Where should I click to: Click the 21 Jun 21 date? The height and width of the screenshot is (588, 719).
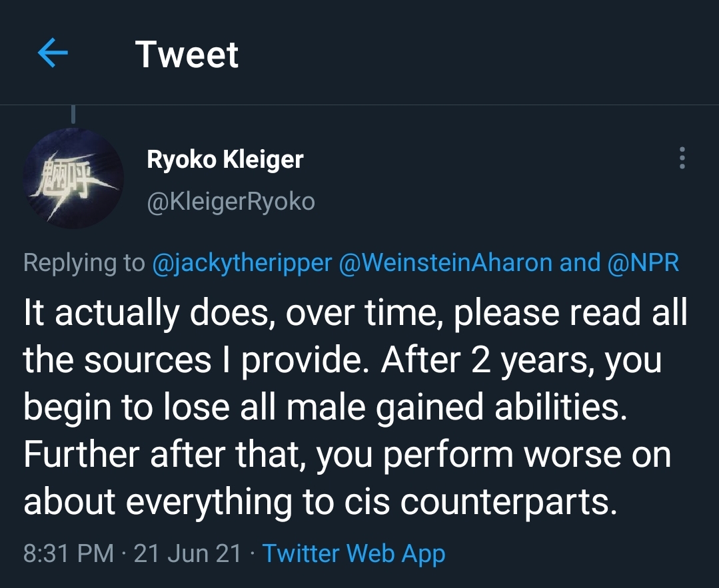pos(187,553)
